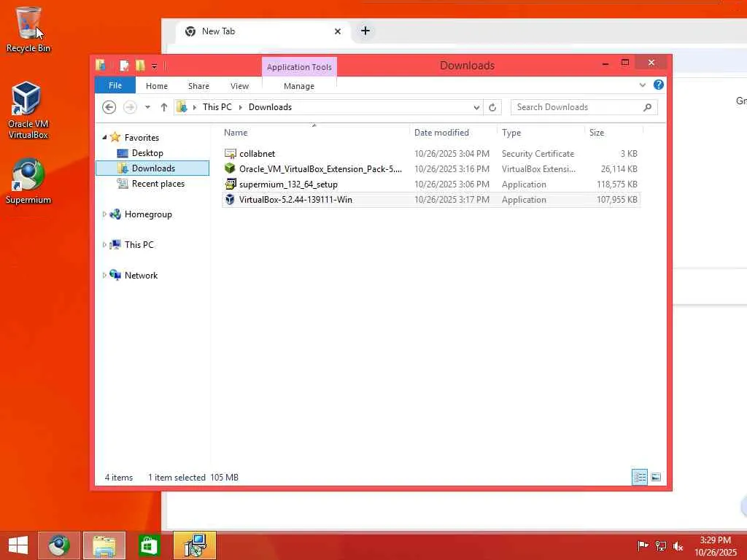Close the New Tab browser tab
Viewport: 747px width, 560px height.
coord(337,31)
